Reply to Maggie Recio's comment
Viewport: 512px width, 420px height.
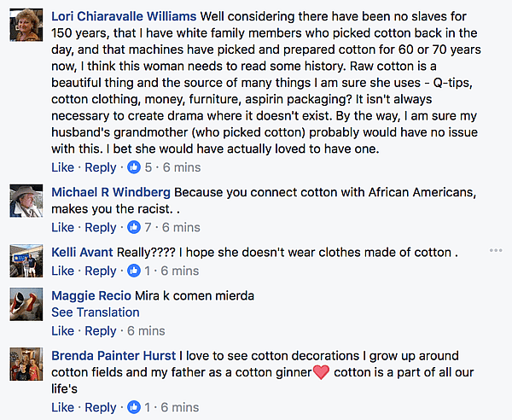click(x=101, y=330)
